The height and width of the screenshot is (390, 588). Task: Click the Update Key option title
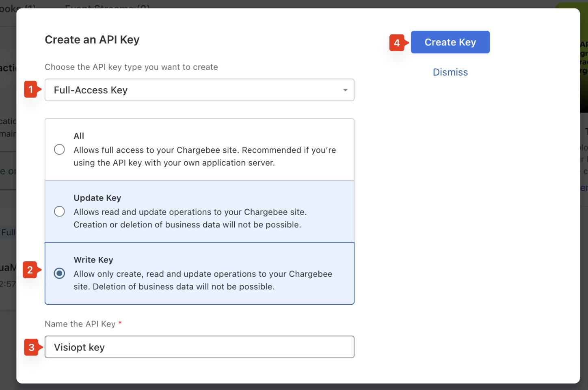click(x=97, y=198)
